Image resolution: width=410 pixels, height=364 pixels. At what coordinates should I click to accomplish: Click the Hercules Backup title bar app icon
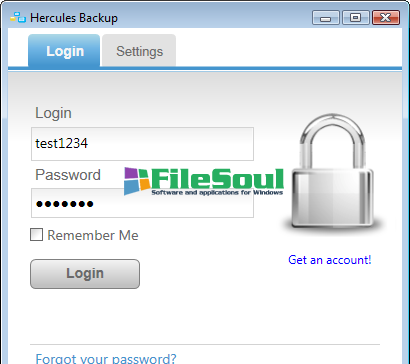(x=18, y=17)
